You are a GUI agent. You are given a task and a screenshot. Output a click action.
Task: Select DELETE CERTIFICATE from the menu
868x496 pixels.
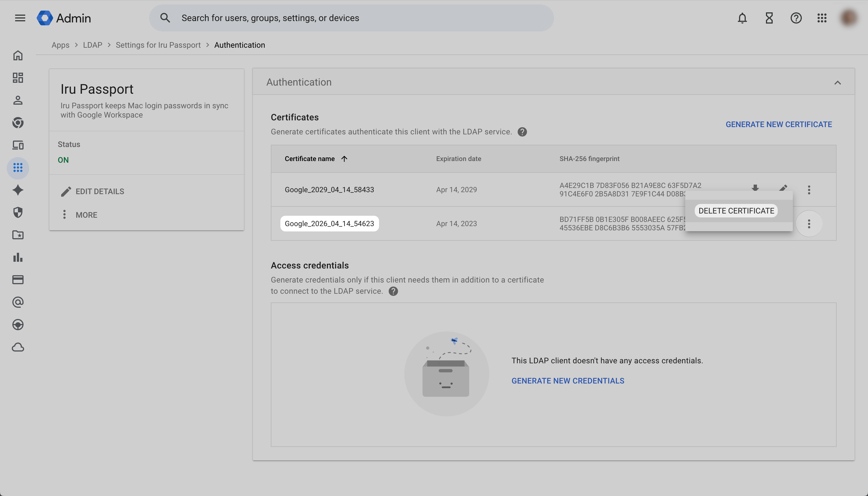click(x=736, y=211)
